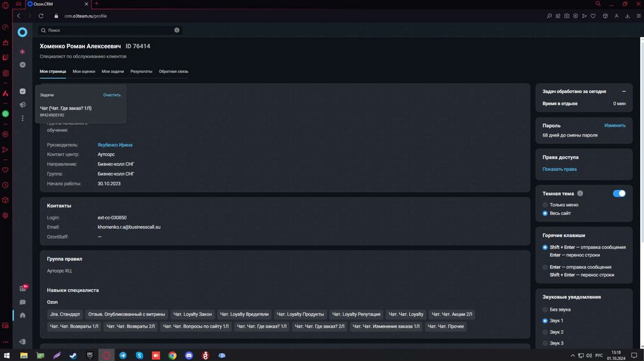
Task: Open the bookmarks heart in Opera sidebar
Action: coord(5,170)
